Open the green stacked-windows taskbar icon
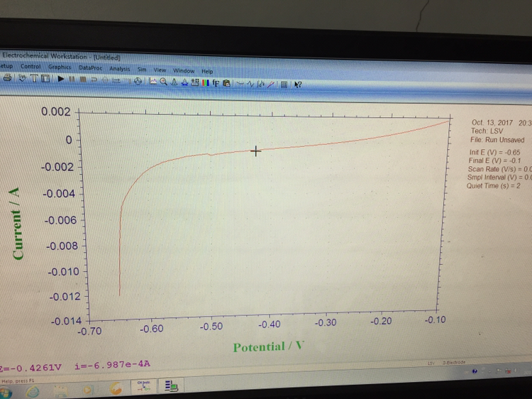 [172, 386]
